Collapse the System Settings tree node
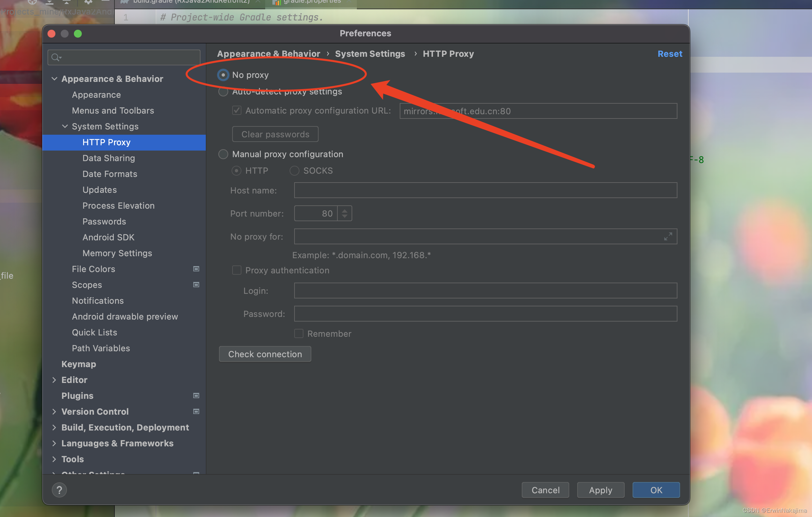Image resolution: width=812 pixels, height=517 pixels. [x=65, y=126]
